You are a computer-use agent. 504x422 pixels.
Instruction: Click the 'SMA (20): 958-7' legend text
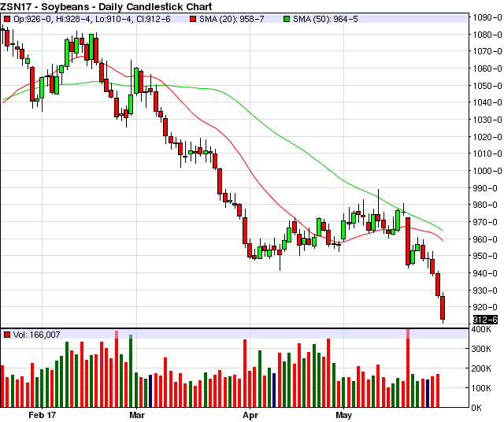(x=232, y=19)
